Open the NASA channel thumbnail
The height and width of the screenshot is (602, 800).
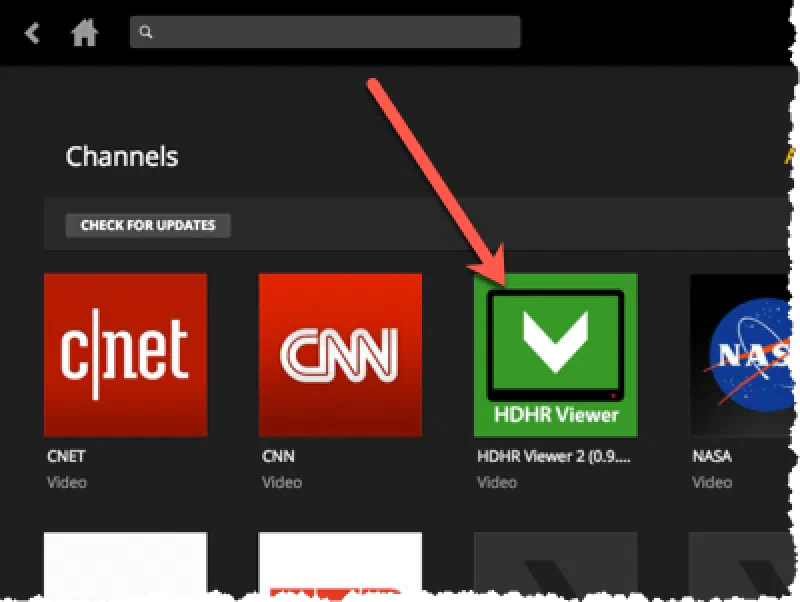(741, 355)
